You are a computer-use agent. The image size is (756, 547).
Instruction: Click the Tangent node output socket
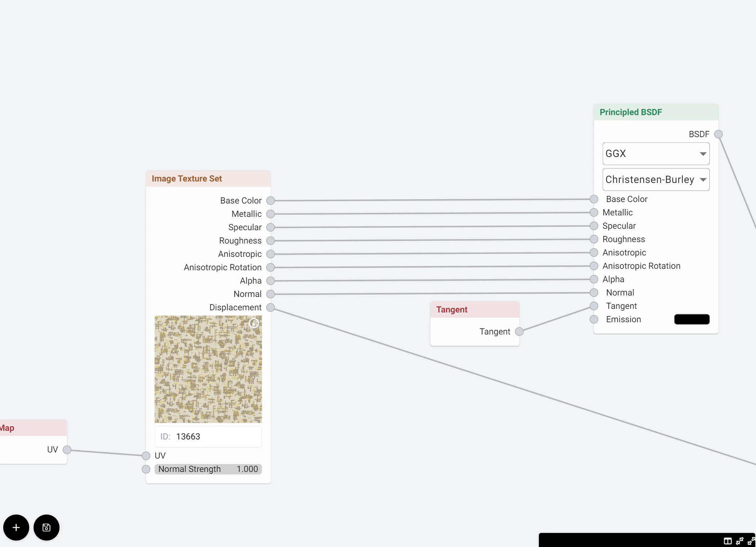point(519,332)
